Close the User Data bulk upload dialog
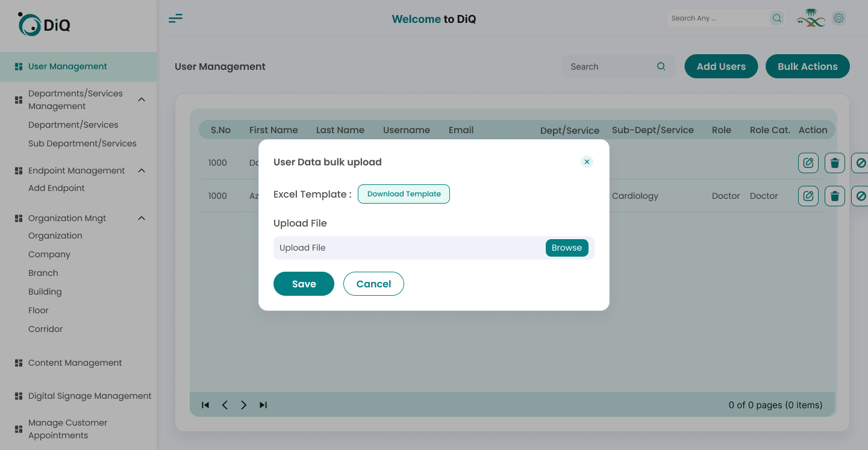This screenshot has width=868, height=450. [x=587, y=161]
